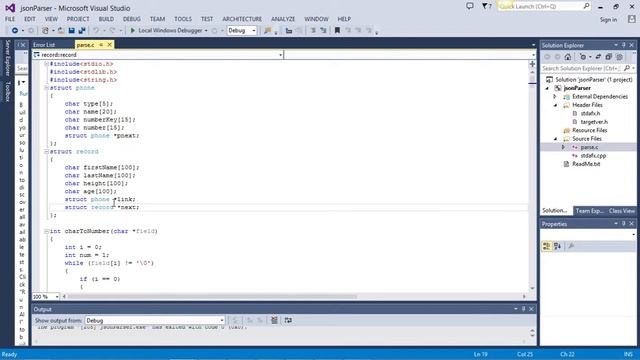Image resolution: width=640 pixels, height=360 pixels.
Task: Collapse the Header Files folder
Action: (555, 105)
